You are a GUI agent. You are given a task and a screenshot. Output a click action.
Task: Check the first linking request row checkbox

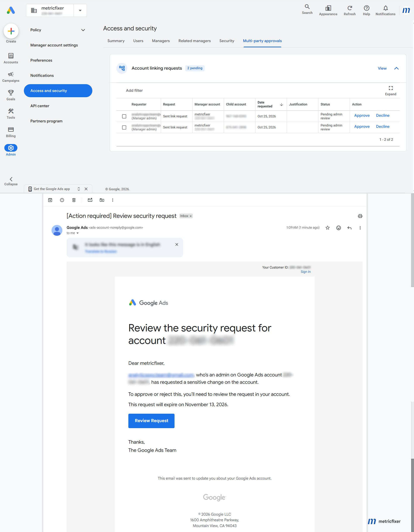pos(124,116)
